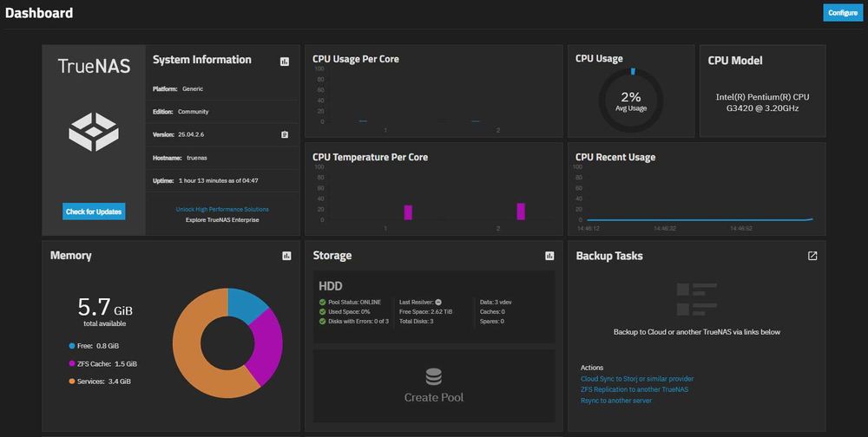Click the Configure dashboard button
Viewport: 868px width, 437px height.
click(843, 13)
